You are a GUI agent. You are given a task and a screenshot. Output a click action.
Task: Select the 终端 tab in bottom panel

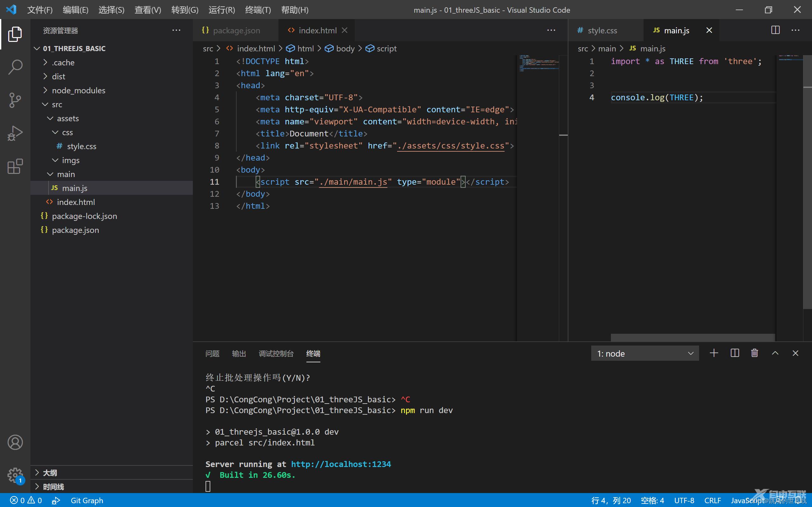(313, 353)
